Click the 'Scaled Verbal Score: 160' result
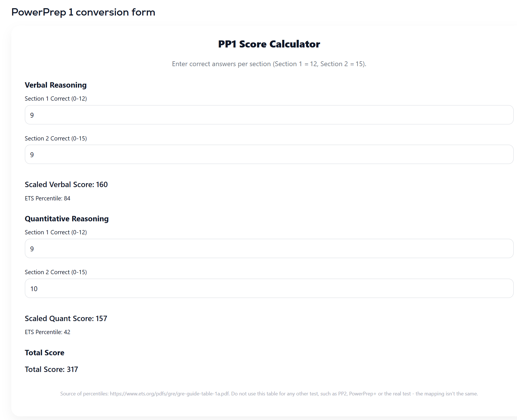 66,185
